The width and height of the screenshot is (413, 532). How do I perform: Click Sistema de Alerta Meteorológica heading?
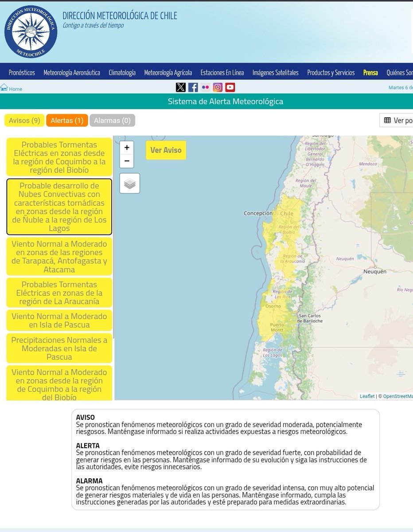[226, 102]
